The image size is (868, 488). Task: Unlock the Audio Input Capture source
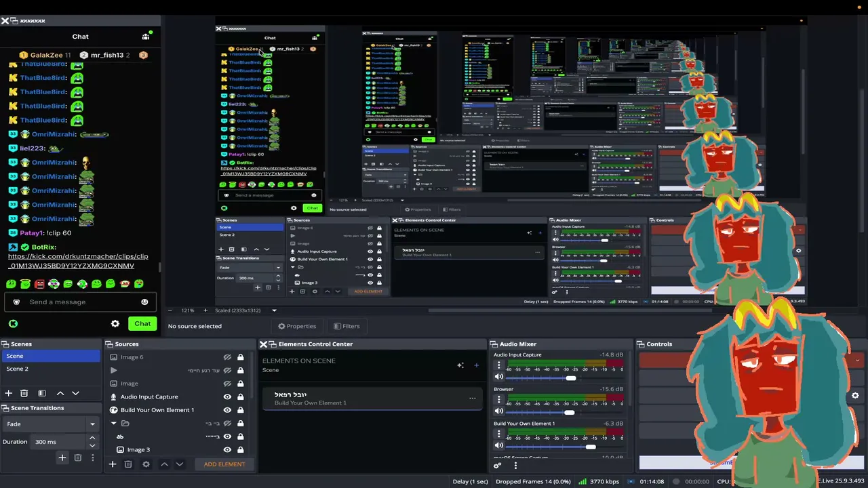tap(240, 397)
